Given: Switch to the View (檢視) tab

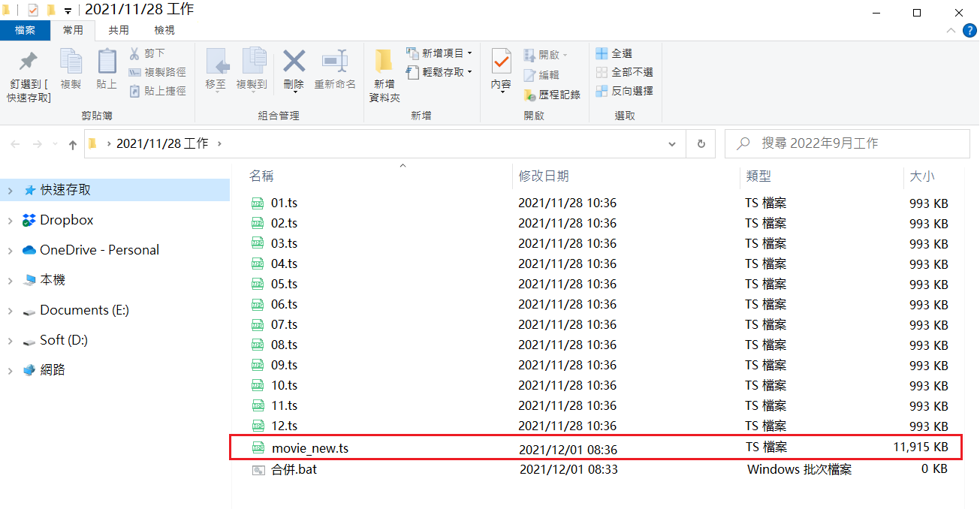Looking at the screenshot, I should pos(164,30).
